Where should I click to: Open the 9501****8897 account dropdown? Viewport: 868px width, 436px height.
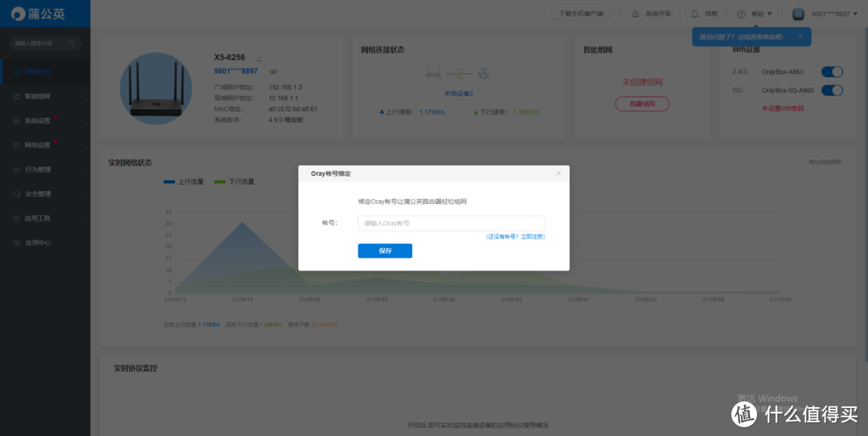point(834,14)
